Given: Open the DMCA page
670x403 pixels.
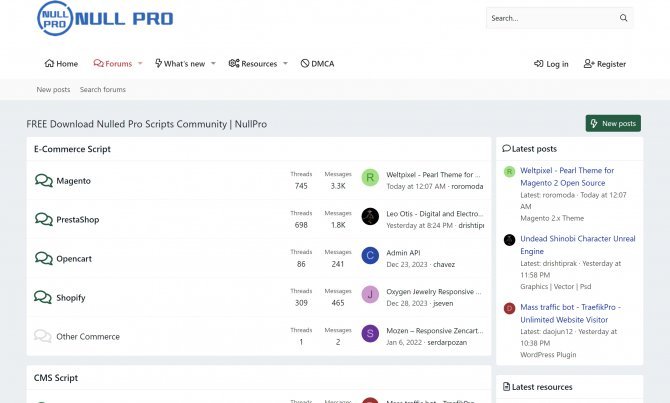Looking at the screenshot, I should (317, 64).
